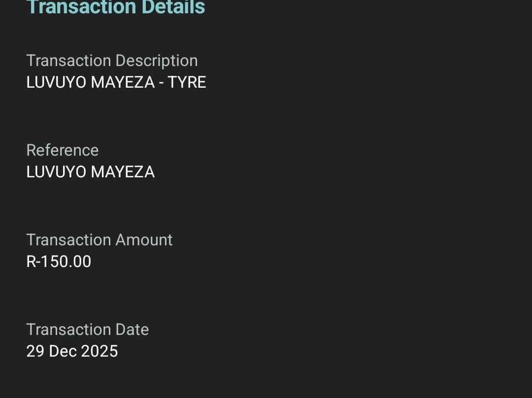This screenshot has width=532, height=398.
Task: Tap the month Dec in the date
Action: coord(63,351)
